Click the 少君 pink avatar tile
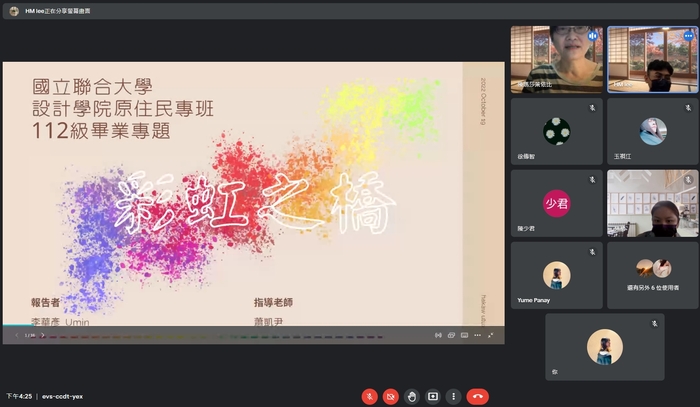This screenshot has width=700, height=407. [557, 204]
